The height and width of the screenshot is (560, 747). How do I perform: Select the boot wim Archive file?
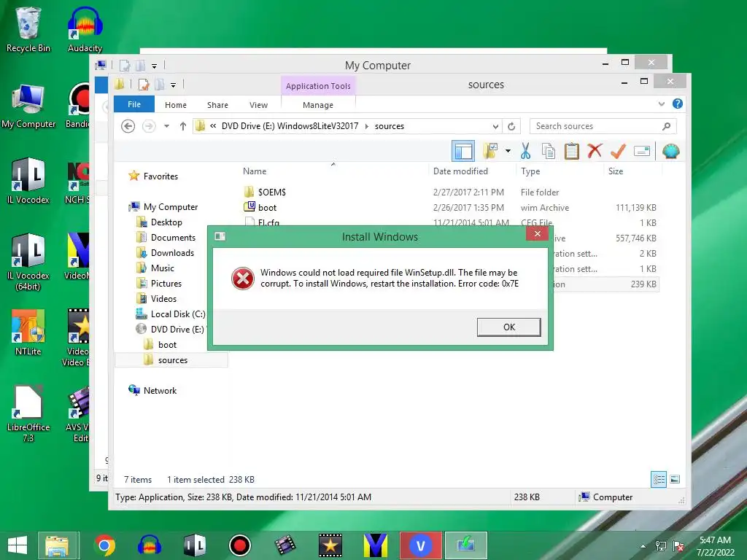click(x=450, y=208)
